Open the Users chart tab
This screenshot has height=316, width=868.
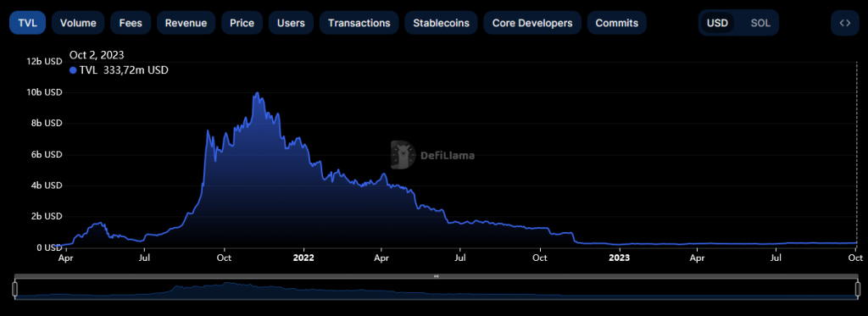click(x=292, y=23)
